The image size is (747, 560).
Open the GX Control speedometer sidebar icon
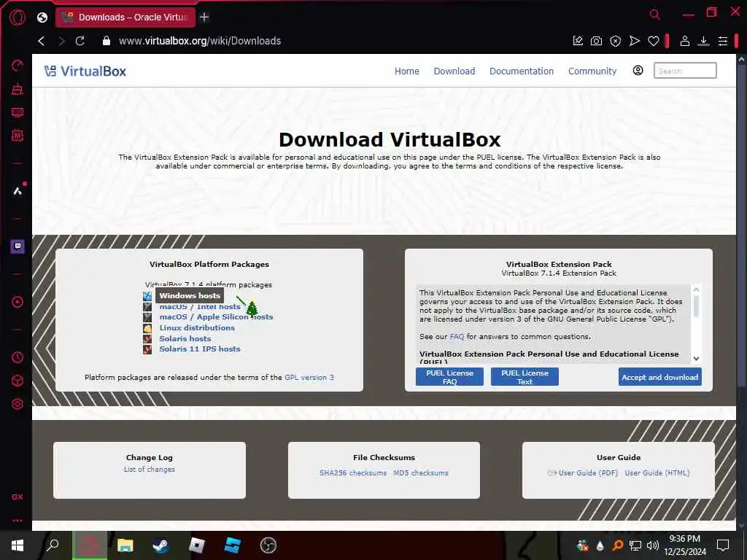point(18,66)
